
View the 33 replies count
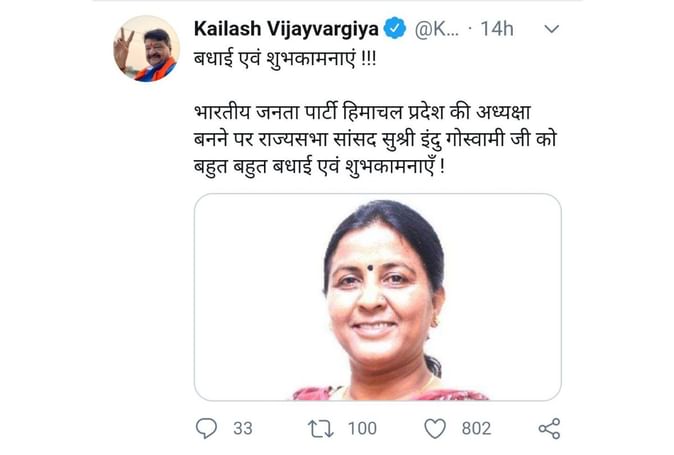[242, 428]
